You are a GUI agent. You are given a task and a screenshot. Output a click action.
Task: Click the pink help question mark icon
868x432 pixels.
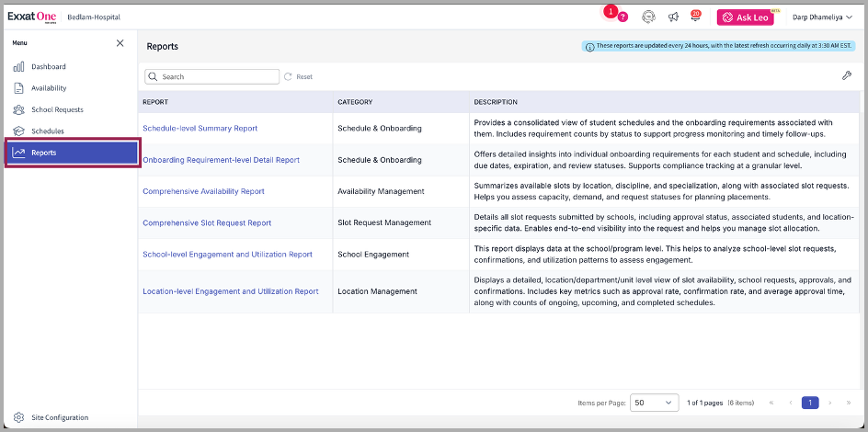(x=622, y=17)
